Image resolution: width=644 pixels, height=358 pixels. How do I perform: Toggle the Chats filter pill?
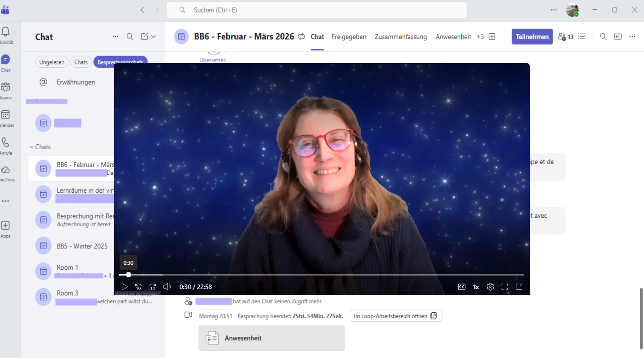[81, 62]
